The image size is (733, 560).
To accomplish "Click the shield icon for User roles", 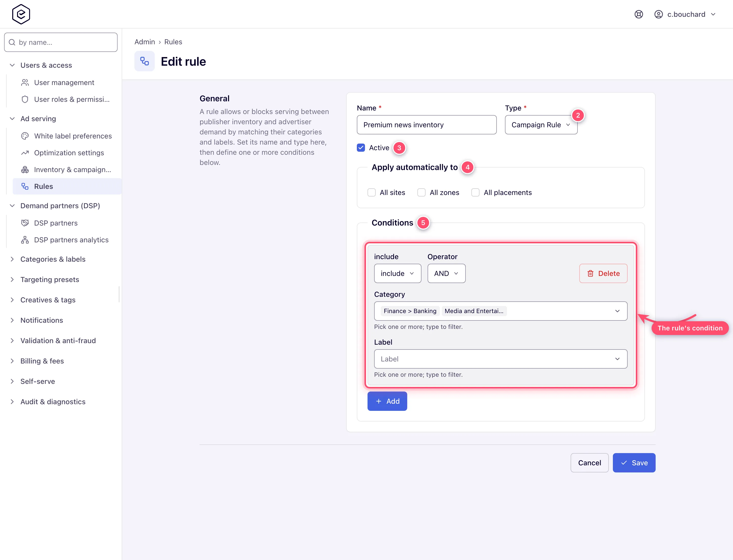I will [x=25, y=99].
